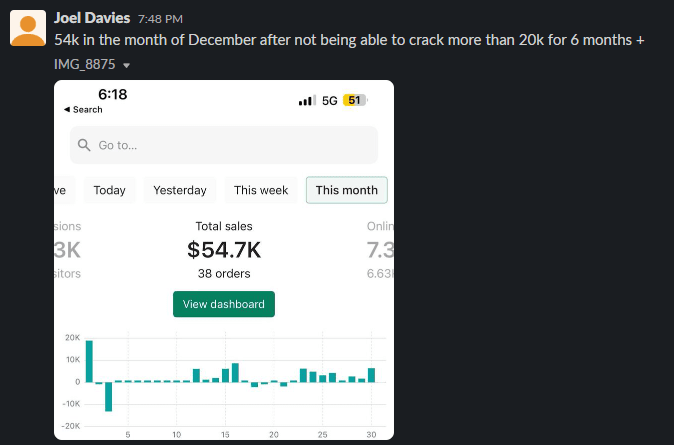Image resolution: width=674 pixels, height=445 pixels.
Task: Select the Today filter tab
Action: 110,190
